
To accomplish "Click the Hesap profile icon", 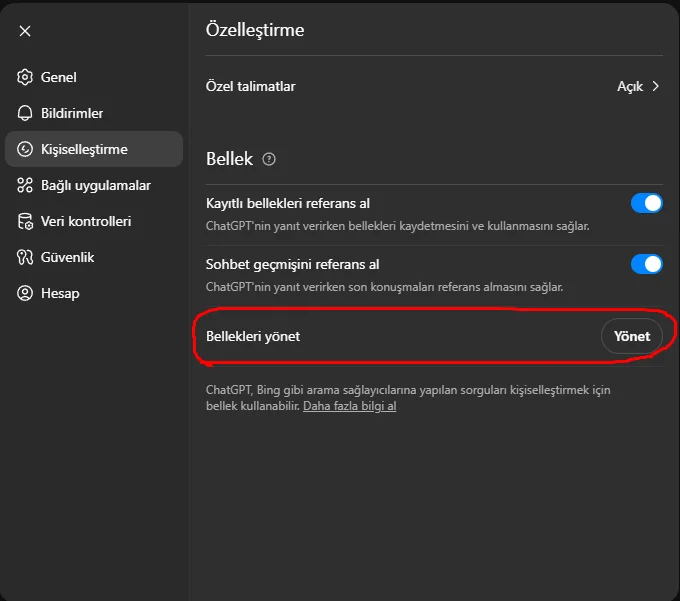I will pyautogui.click(x=25, y=293).
